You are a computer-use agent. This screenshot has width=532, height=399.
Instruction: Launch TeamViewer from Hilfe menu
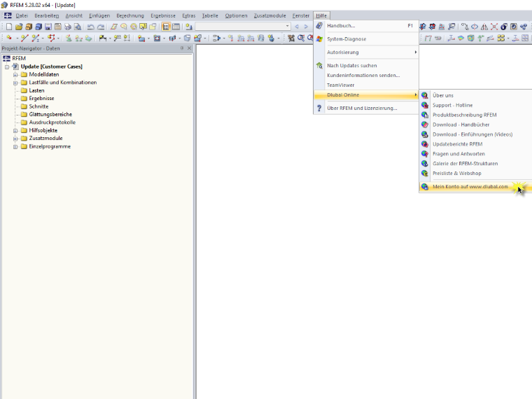click(x=366, y=85)
